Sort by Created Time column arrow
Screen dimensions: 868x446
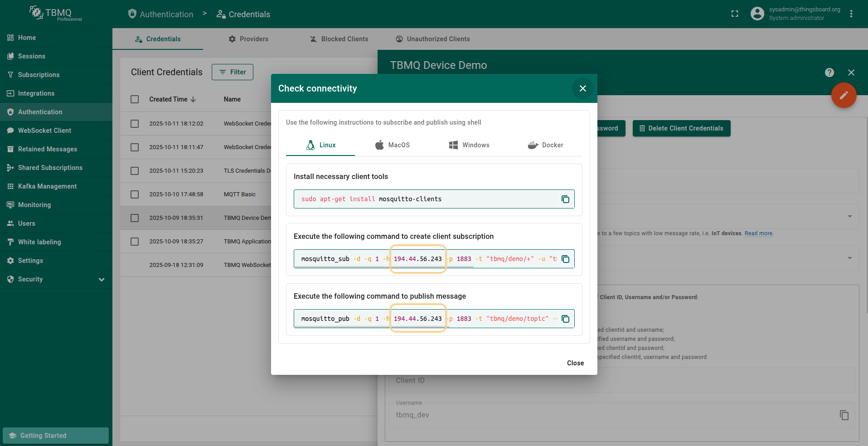(193, 100)
